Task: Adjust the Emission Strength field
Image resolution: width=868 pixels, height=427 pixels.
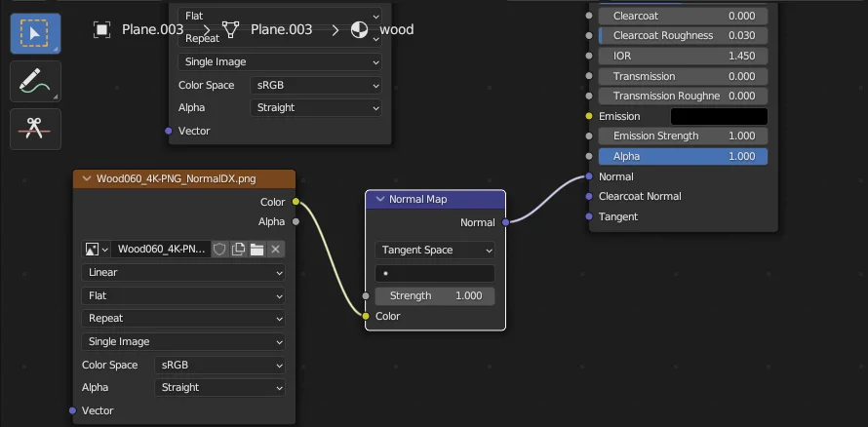Action: (x=683, y=136)
